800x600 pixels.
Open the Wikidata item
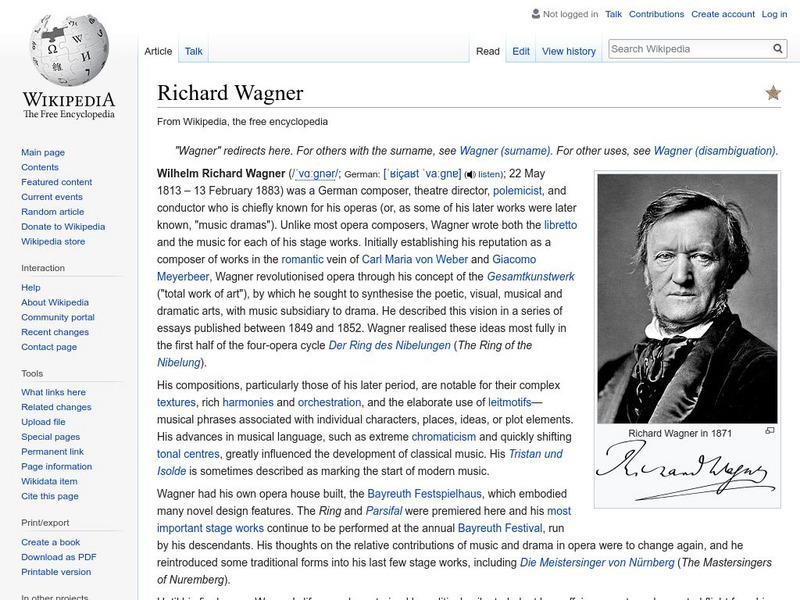point(49,481)
